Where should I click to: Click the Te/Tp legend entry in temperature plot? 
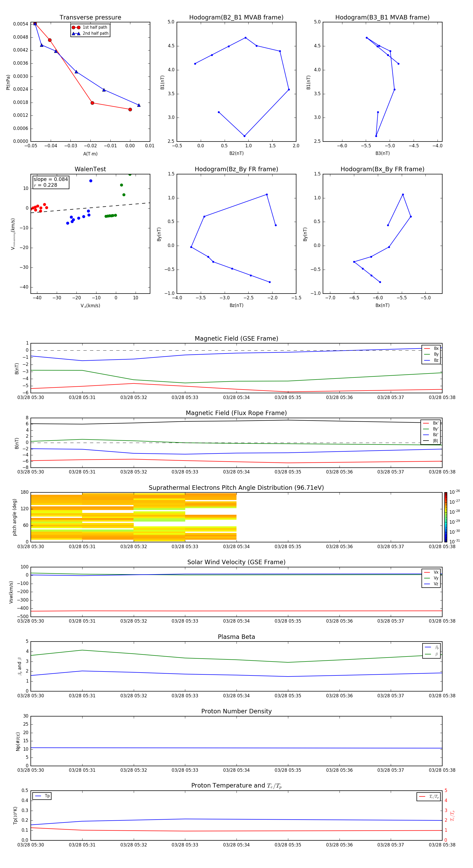tap(429, 796)
